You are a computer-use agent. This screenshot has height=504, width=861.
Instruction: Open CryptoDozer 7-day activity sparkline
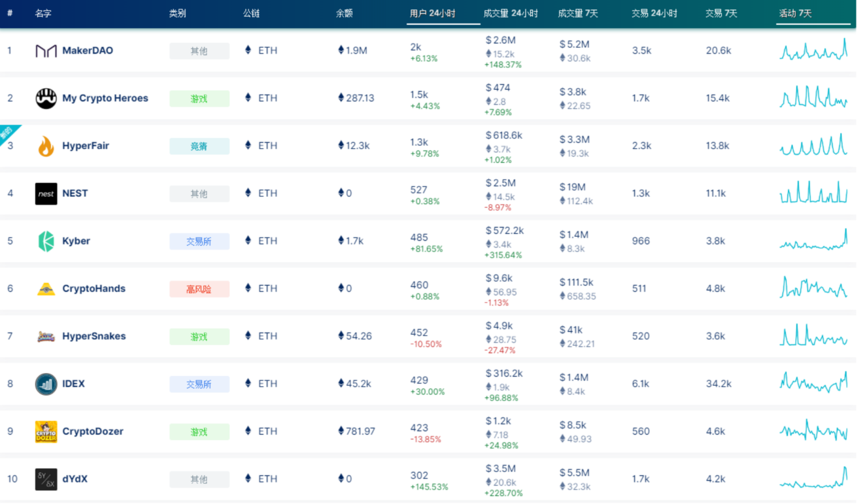pos(813,431)
